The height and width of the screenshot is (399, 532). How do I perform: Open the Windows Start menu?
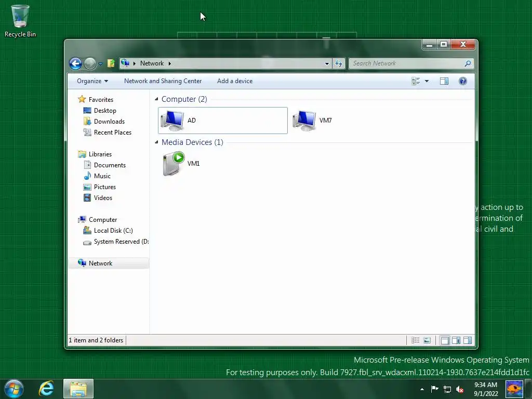(x=14, y=389)
